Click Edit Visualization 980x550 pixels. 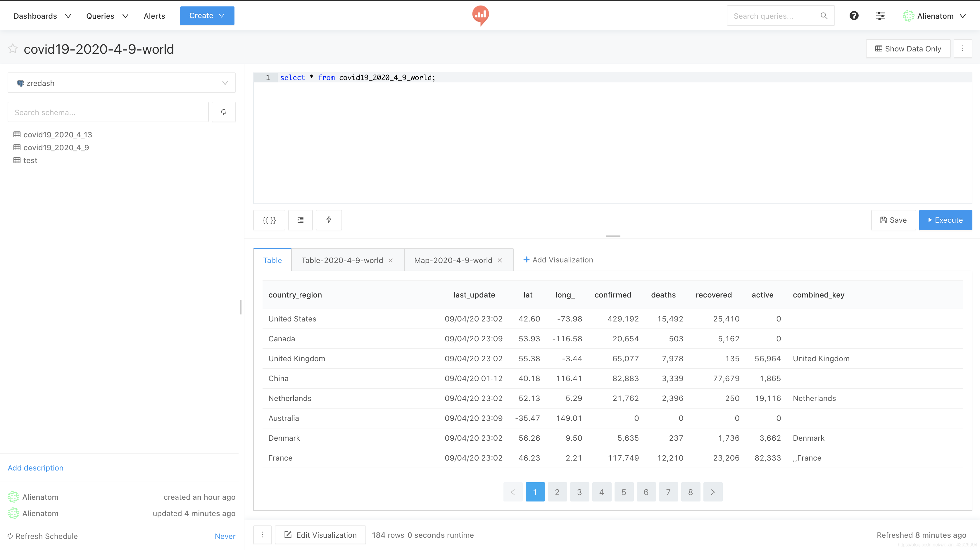point(320,535)
